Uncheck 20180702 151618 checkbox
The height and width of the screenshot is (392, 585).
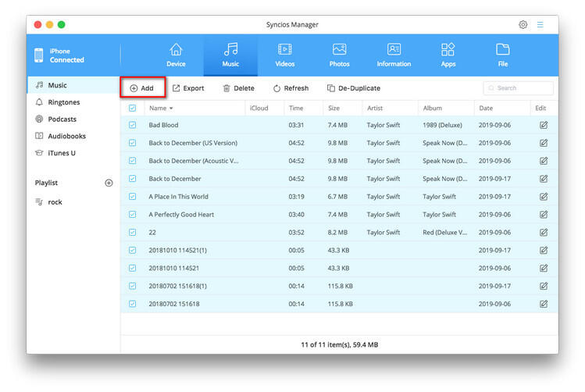tap(133, 304)
